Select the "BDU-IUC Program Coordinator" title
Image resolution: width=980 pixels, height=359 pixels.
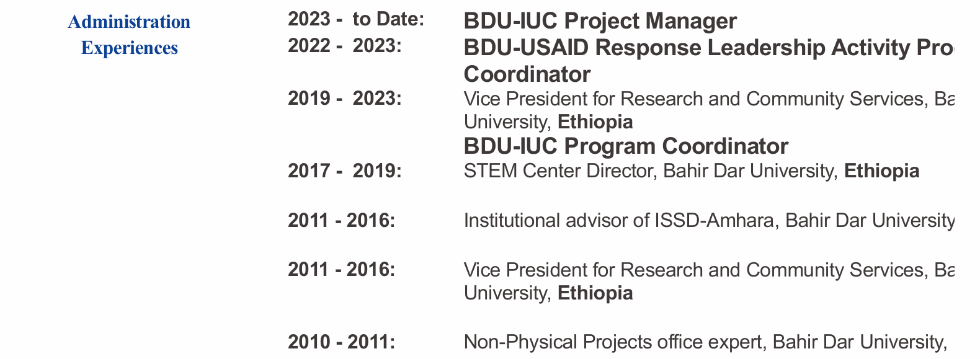626,146
